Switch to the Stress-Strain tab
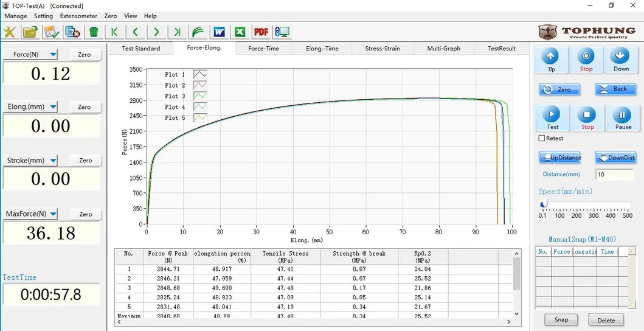The width and height of the screenshot is (644, 331). (383, 49)
